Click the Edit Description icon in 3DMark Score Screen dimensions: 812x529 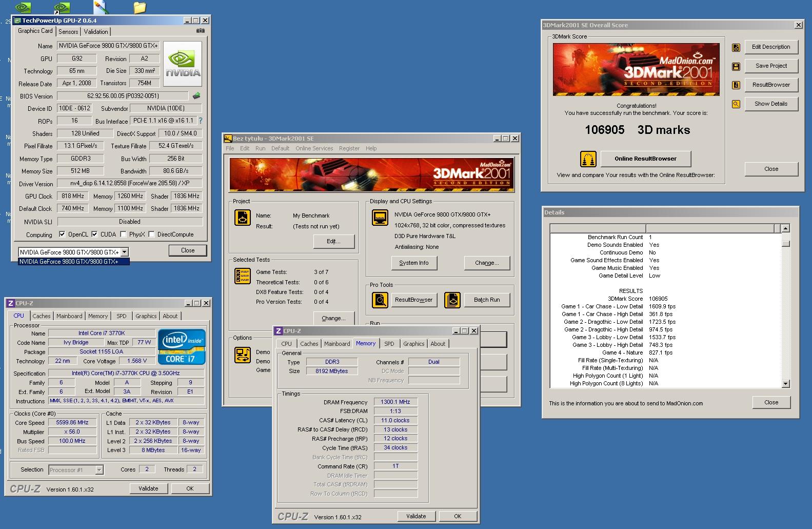click(736, 48)
